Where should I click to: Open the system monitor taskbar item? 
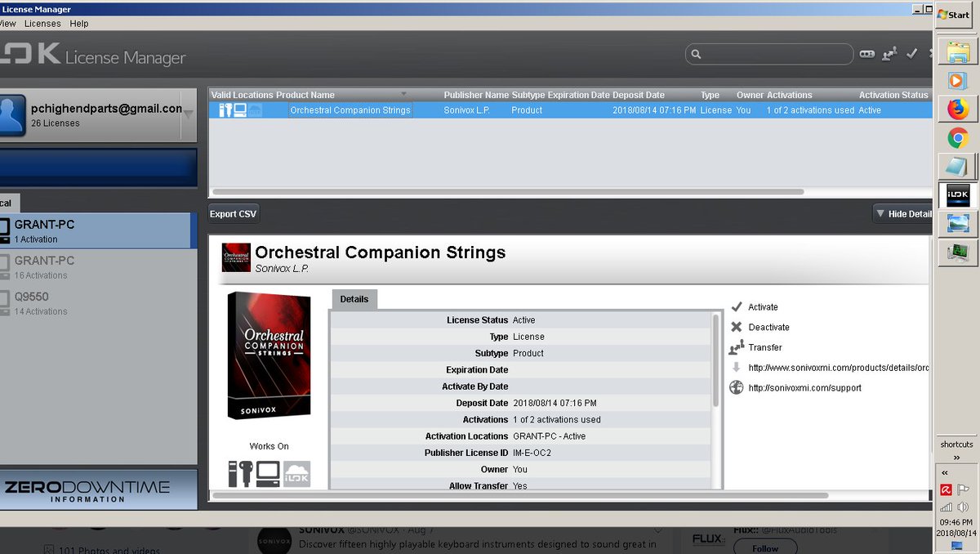click(957, 252)
